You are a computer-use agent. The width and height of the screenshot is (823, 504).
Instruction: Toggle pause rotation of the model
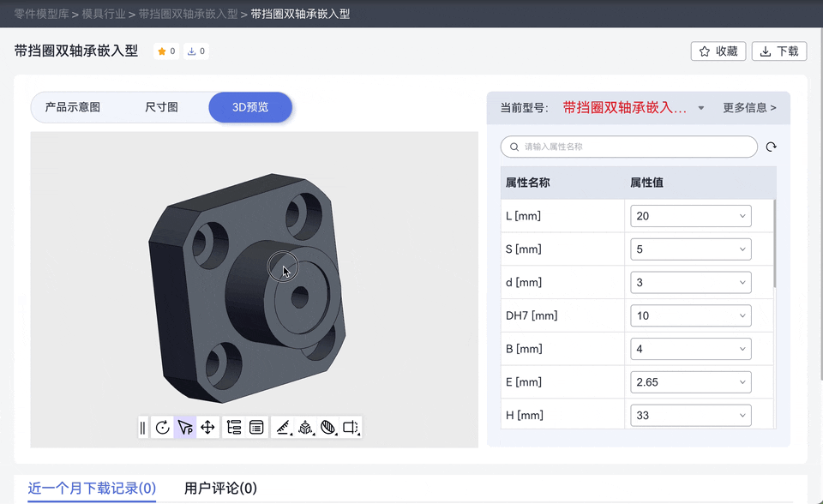coord(142,427)
